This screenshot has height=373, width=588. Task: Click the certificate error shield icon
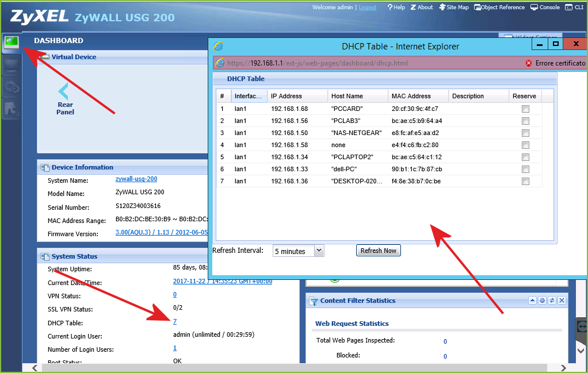click(x=529, y=63)
